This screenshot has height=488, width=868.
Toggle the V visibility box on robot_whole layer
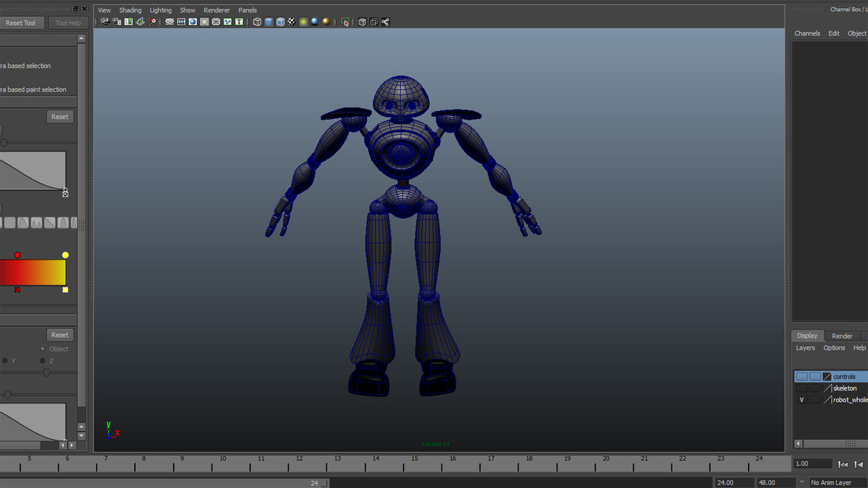802,400
